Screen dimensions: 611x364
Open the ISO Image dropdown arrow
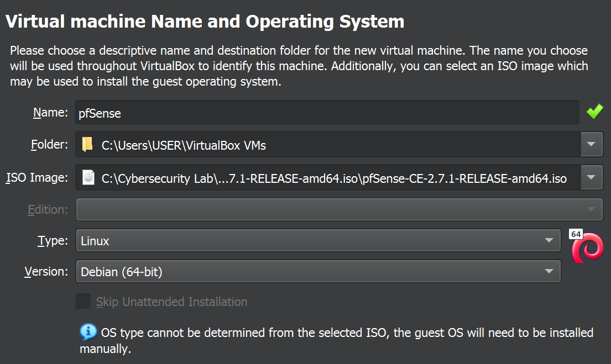[x=591, y=177]
